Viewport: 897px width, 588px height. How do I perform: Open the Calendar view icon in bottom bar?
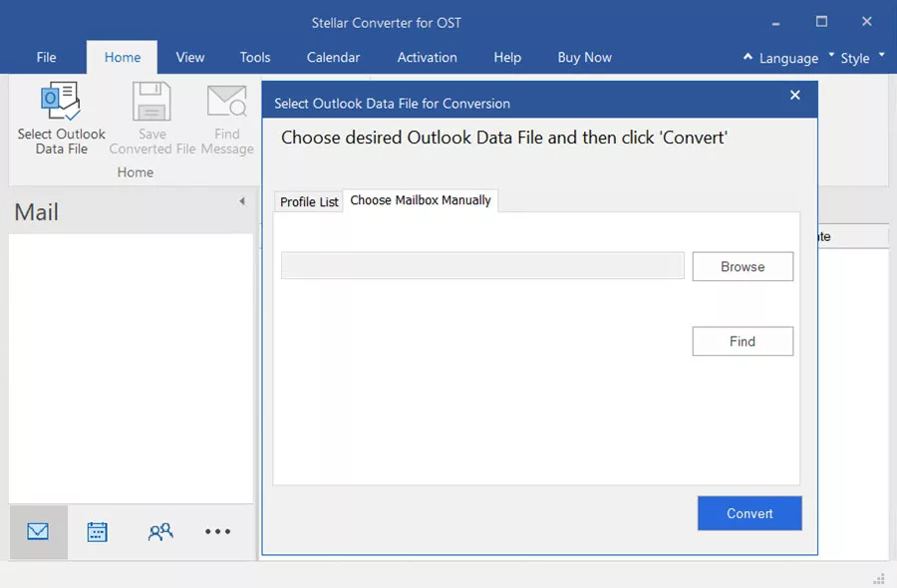(x=98, y=532)
